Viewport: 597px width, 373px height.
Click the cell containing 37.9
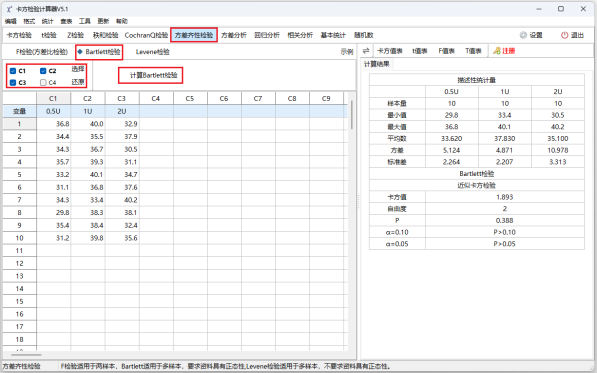(x=122, y=136)
